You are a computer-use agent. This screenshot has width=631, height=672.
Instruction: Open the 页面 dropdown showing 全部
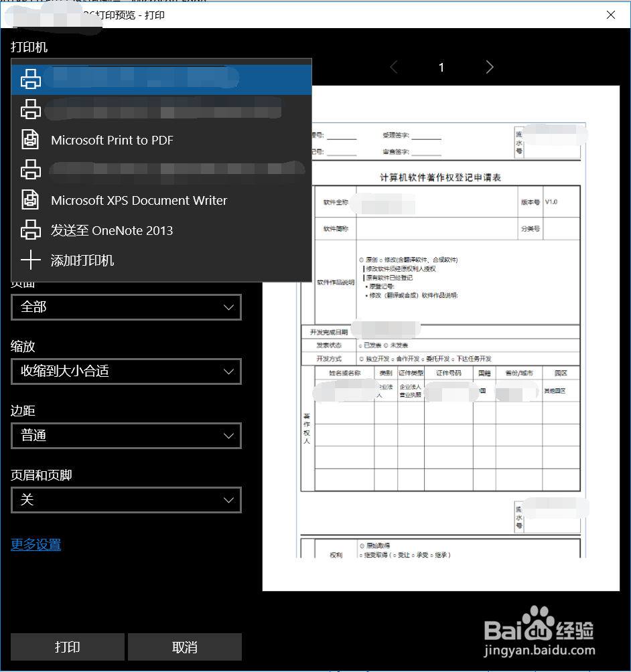pyautogui.click(x=126, y=307)
